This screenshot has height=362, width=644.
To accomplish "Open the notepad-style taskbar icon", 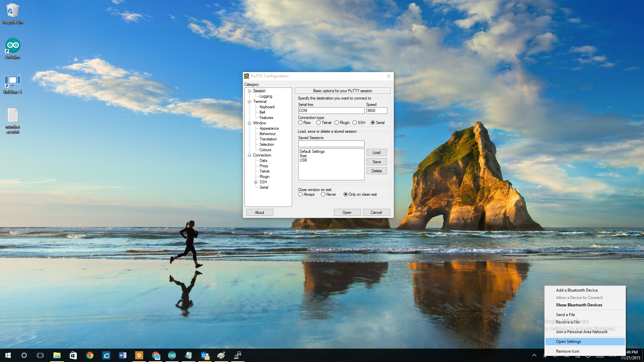I will [189, 355].
